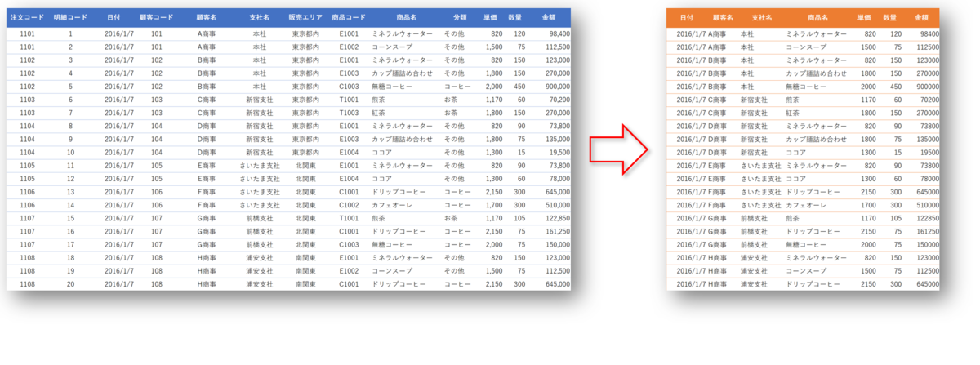Click the 注文コード header in blue table

coord(26,17)
